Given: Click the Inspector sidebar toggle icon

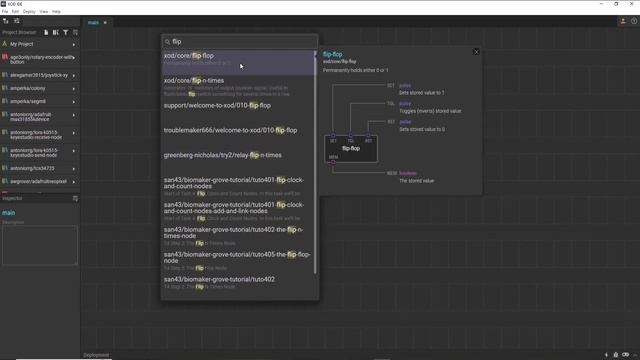Looking at the screenshot, I should (x=17, y=21).
